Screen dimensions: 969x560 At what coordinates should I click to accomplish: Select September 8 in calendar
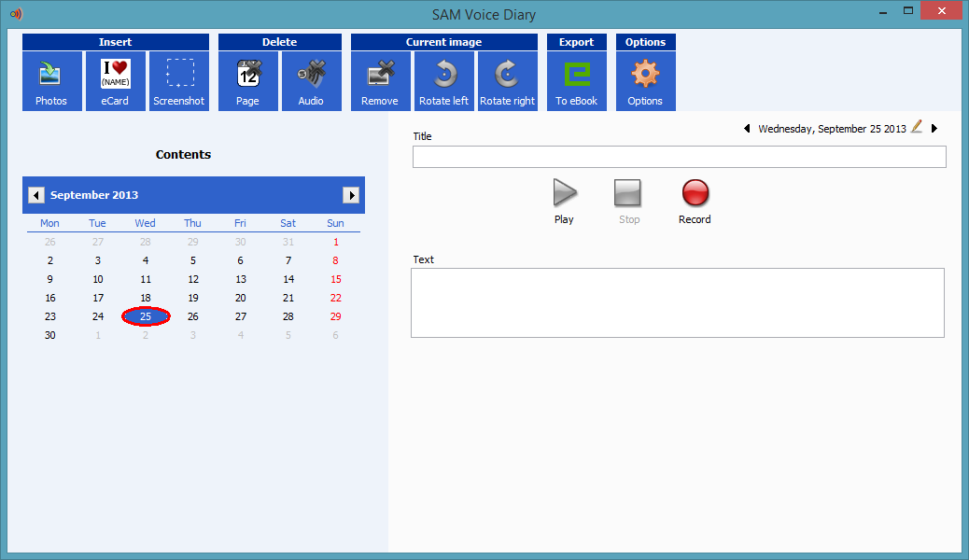335,260
